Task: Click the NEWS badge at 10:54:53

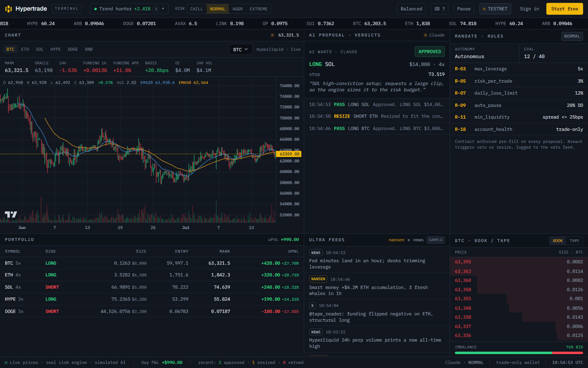Action: point(316,253)
